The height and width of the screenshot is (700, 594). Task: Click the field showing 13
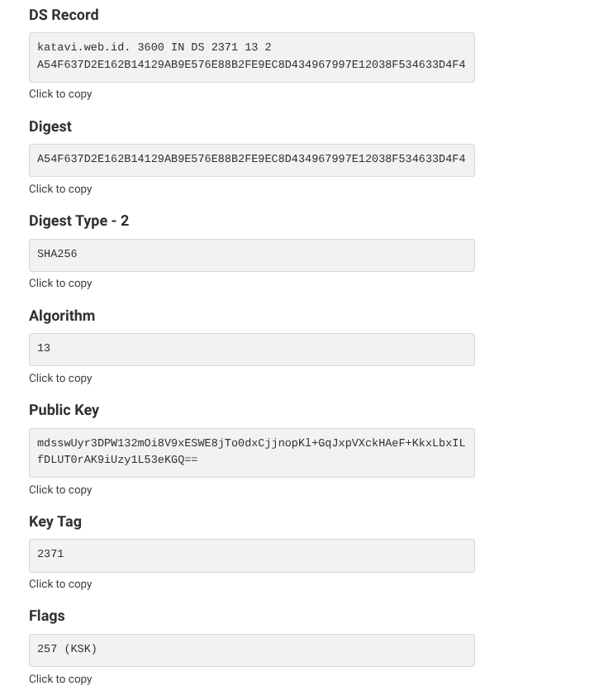click(251, 348)
